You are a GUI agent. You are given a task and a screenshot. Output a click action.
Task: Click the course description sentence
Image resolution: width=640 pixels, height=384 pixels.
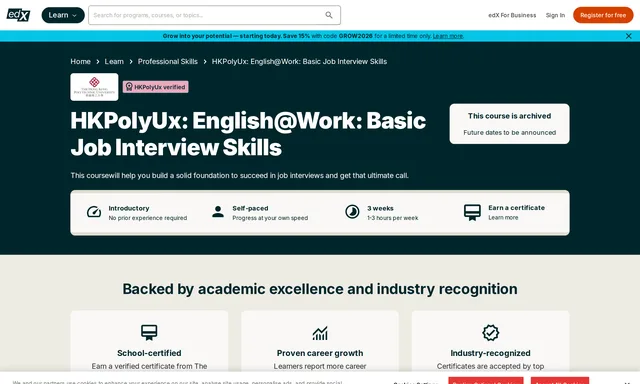240,175
